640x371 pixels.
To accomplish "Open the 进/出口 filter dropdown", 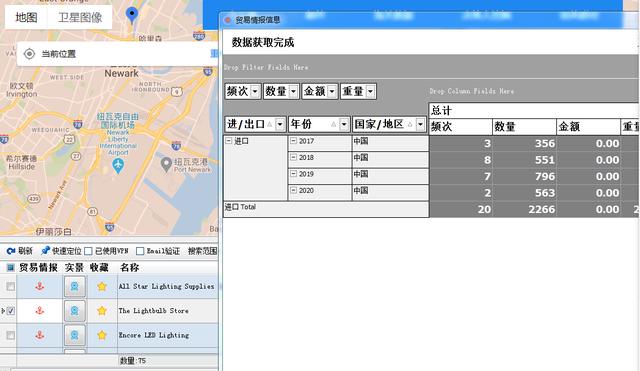I will (280, 124).
